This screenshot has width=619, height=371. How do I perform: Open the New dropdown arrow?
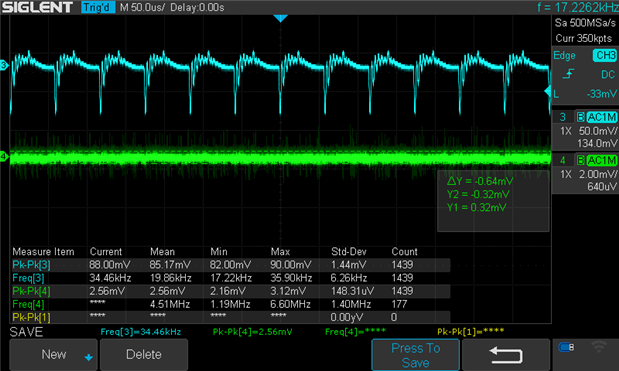point(88,357)
